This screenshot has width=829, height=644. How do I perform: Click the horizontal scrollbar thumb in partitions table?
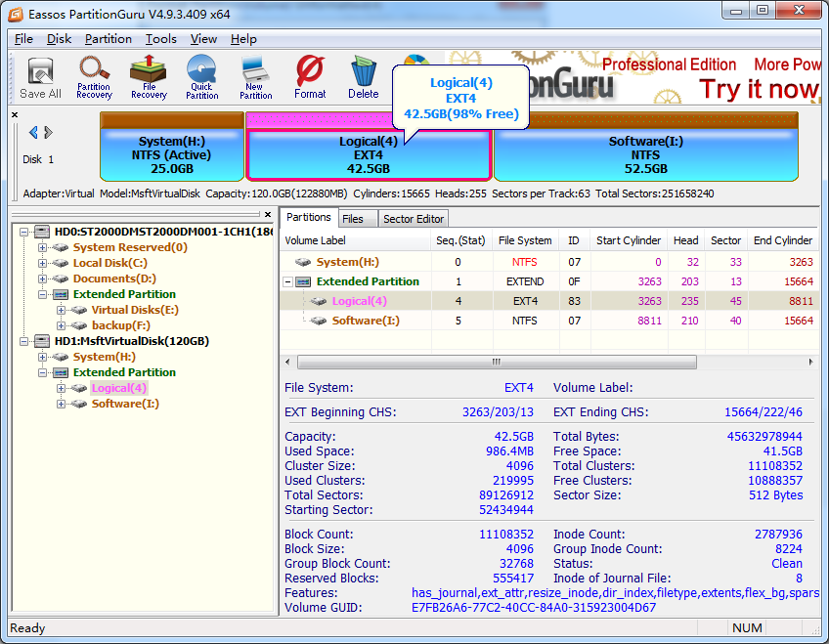497,362
